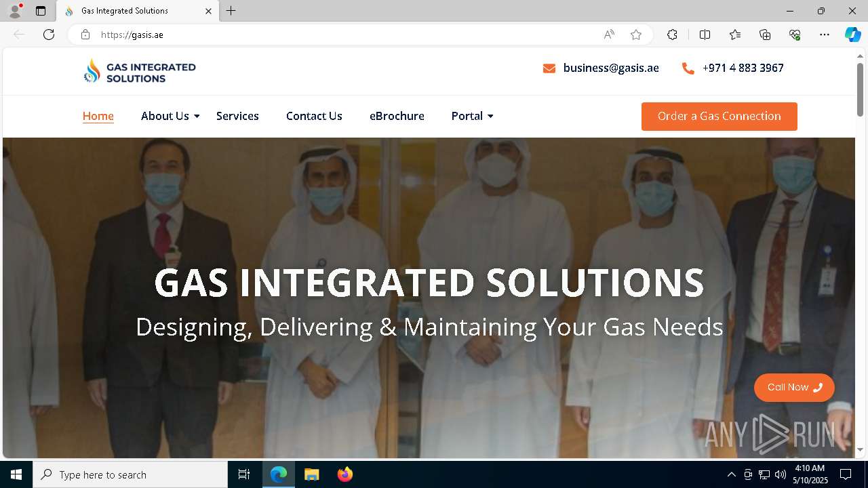868x488 pixels.
Task: Open the Services page
Action: pyautogui.click(x=237, y=116)
